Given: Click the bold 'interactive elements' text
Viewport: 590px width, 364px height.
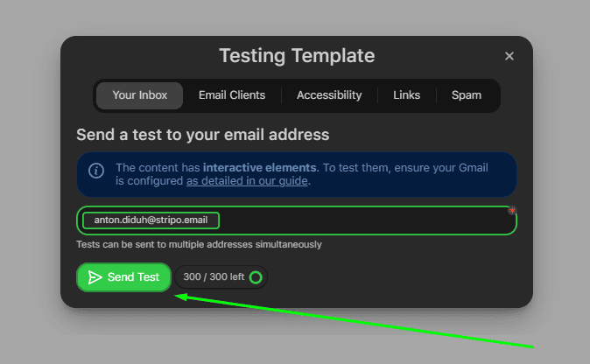Looking at the screenshot, I should coord(257,167).
